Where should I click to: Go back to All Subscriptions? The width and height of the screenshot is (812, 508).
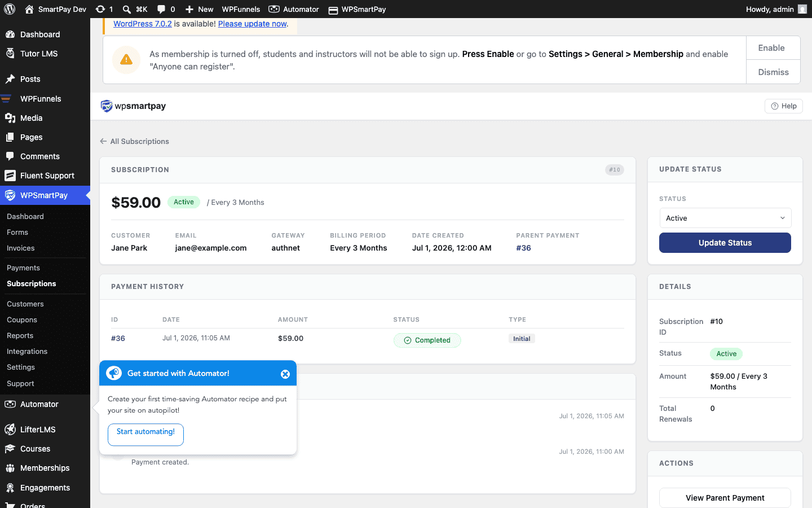[135, 141]
